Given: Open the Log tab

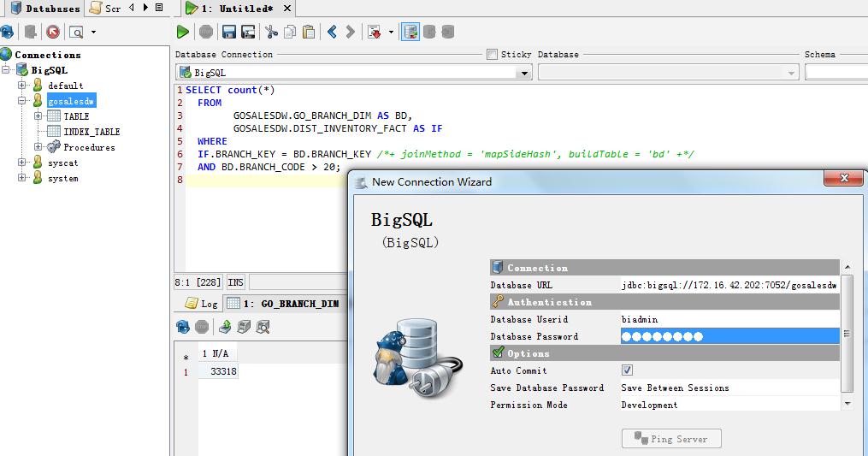Looking at the screenshot, I should pos(202,303).
